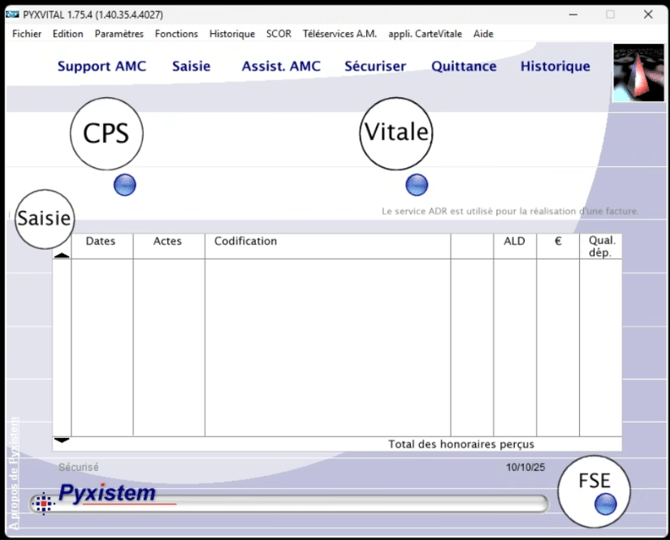The height and width of the screenshot is (540, 670).
Task: Open the Paramètres menu
Action: (119, 33)
